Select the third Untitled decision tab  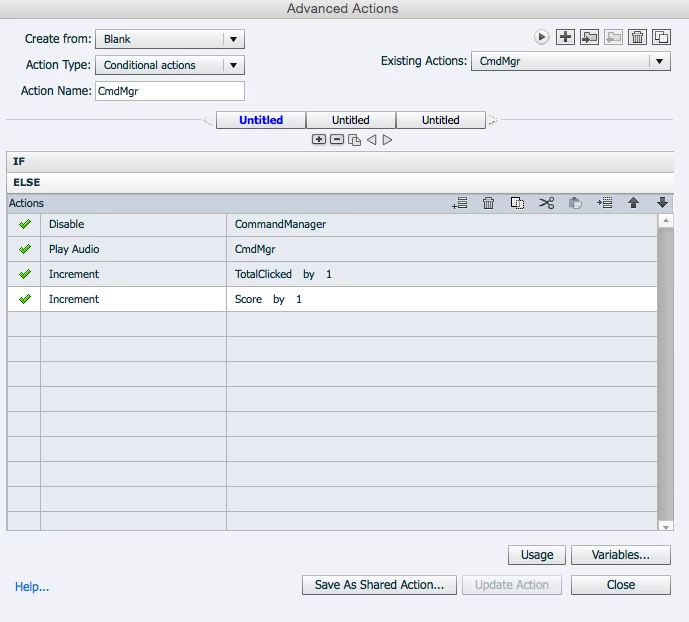pos(441,120)
